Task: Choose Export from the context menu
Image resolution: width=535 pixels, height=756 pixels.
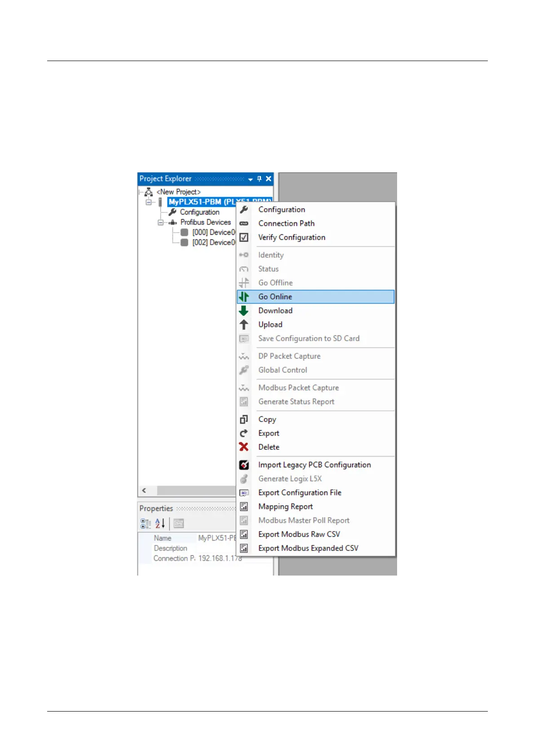Action: 316,433
